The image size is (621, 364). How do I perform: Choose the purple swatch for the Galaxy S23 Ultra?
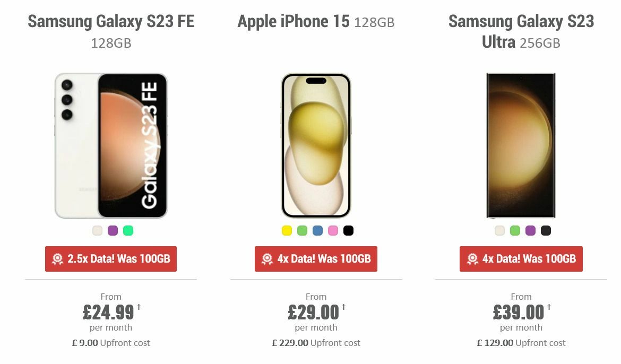530,230
